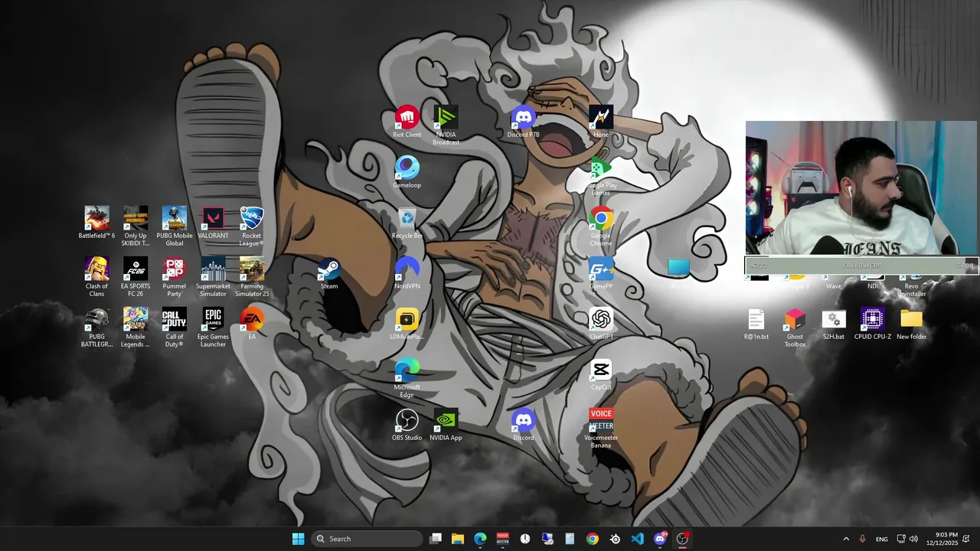Open the PUBG Mobile Global shortcut
Screen dimensions: 980x551
pyautogui.click(x=175, y=227)
